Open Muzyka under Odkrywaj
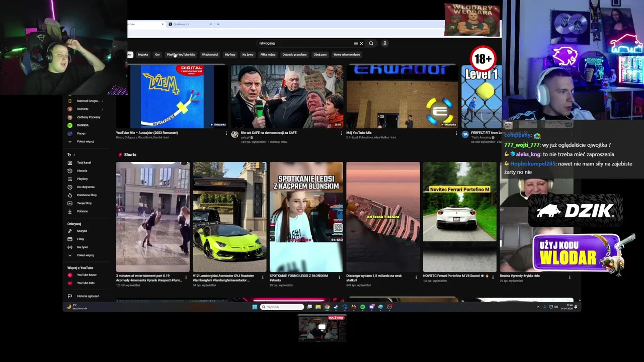Screen dimensions: 644x362 pyautogui.click(x=82, y=231)
